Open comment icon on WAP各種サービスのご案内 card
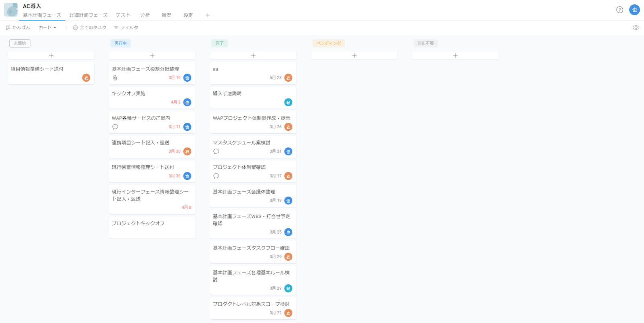Image resolution: width=644 pixels, height=323 pixels. pos(115,127)
